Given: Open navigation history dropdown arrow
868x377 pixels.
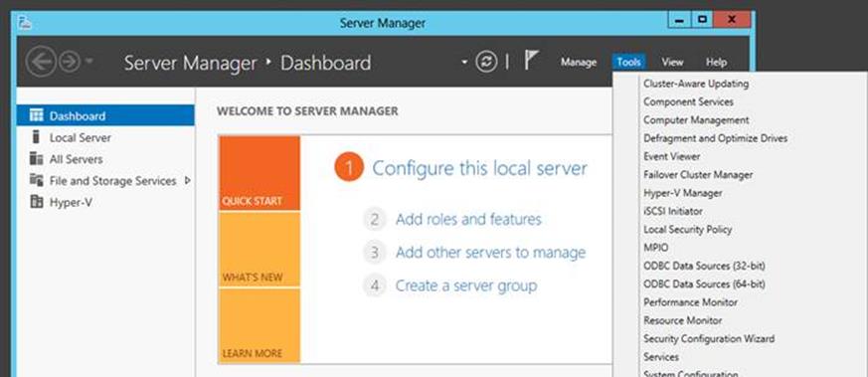Looking at the screenshot, I should 88,62.
